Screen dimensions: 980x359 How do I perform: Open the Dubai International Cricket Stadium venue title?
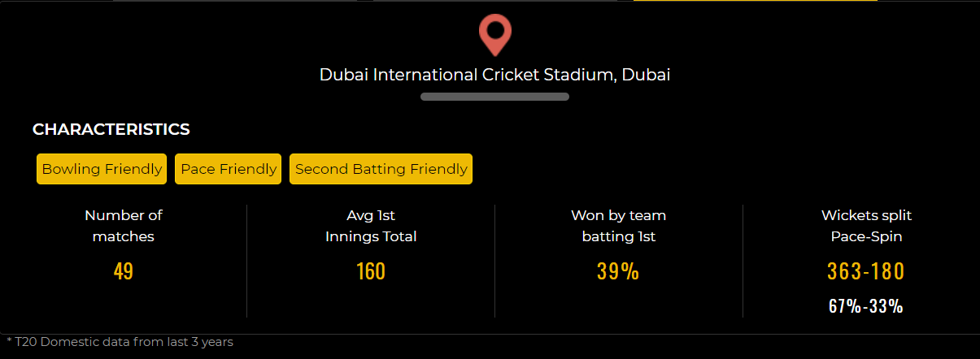(494, 75)
